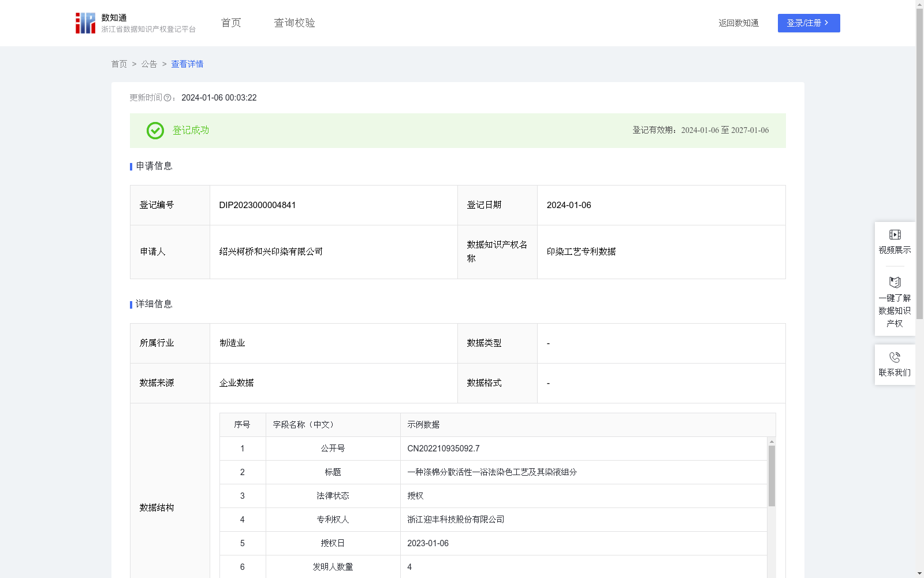This screenshot has height=578, width=924.
Task: Select the update time 2024-01-06 00:03:22
Action: click(219, 98)
